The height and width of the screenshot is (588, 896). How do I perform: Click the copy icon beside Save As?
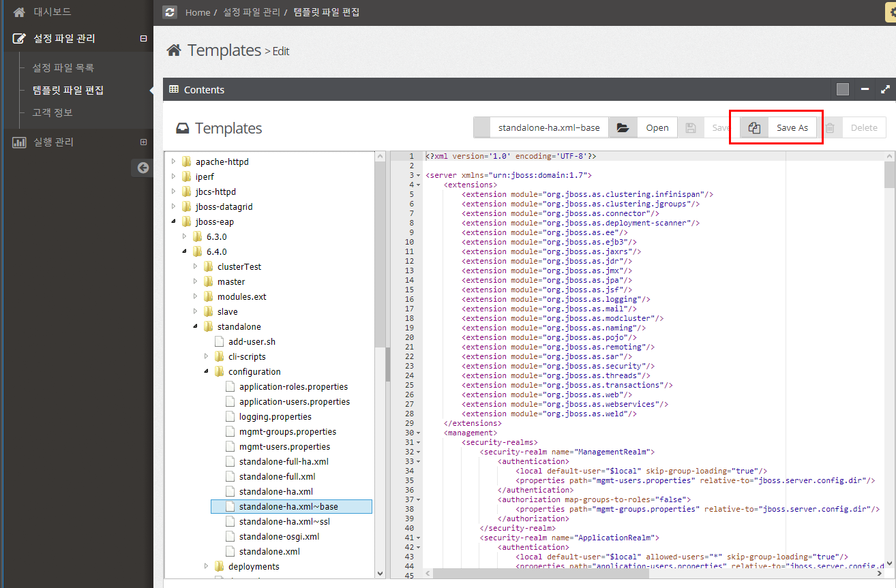coord(754,127)
